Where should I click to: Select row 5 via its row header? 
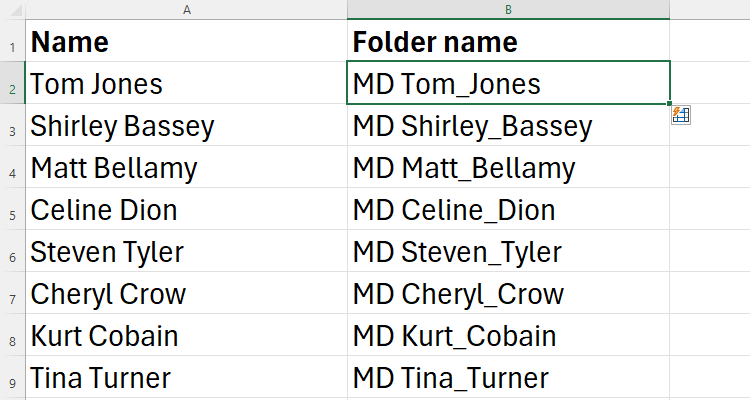pyautogui.click(x=11, y=214)
